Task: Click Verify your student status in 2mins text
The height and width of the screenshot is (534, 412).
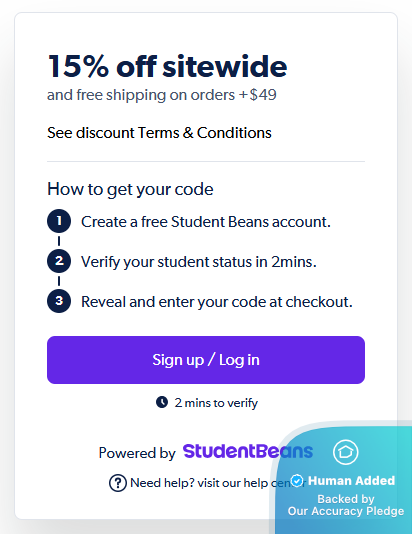Action: tap(199, 262)
